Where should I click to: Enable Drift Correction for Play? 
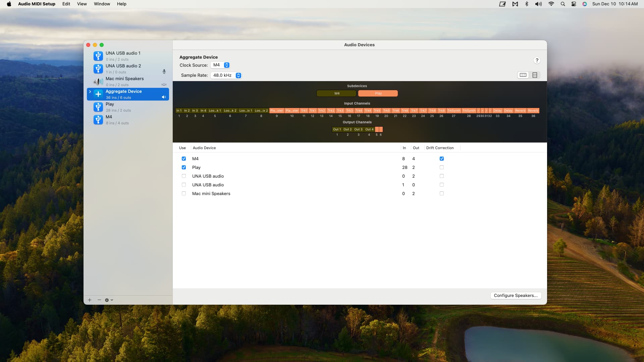pyautogui.click(x=442, y=167)
